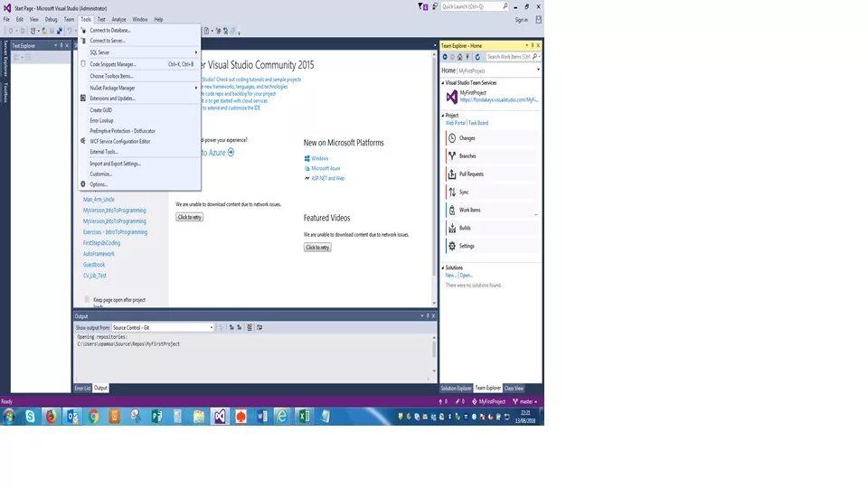Viewport: 868px width, 488px height.
Task: Click the Sync arrows icon in Team Explorer
Action: [452, 192]
